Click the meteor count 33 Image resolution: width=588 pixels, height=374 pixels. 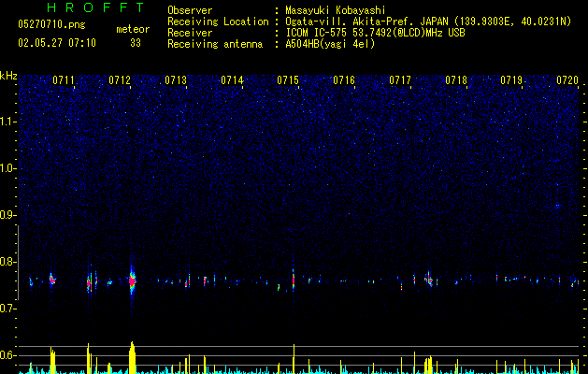coord(136,43)
